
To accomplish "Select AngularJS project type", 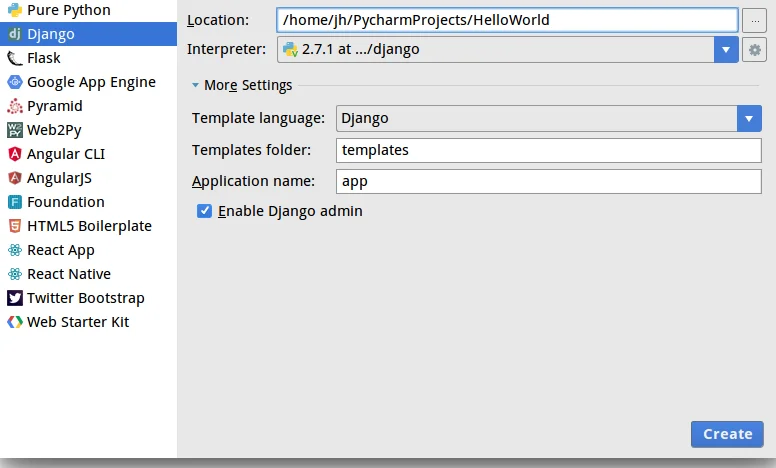I will [x=89, y=178].
